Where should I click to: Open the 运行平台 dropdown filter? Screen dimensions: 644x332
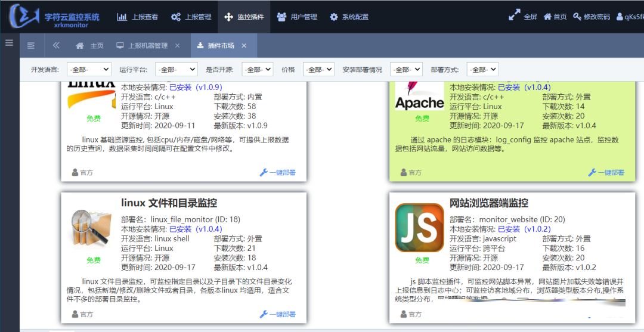176,70
